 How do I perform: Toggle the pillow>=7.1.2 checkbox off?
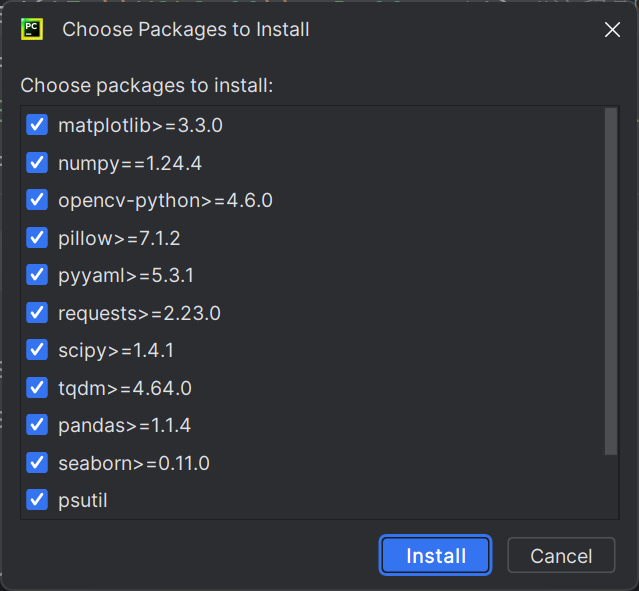pos(37,238)
